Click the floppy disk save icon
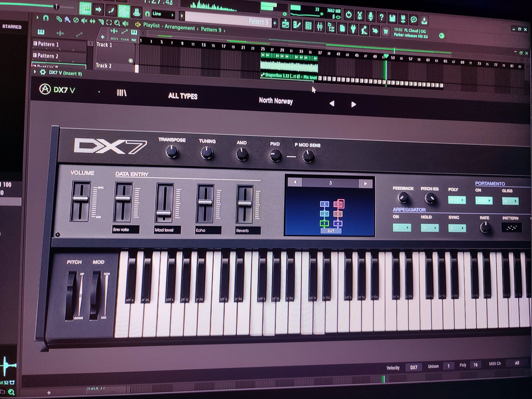This screenshot has height=399, width=532. pos(392,18)
